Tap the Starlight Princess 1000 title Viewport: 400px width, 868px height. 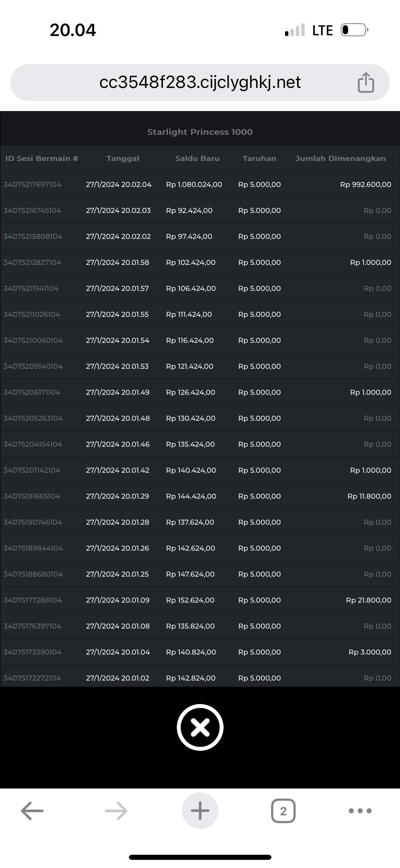point(200,132)
